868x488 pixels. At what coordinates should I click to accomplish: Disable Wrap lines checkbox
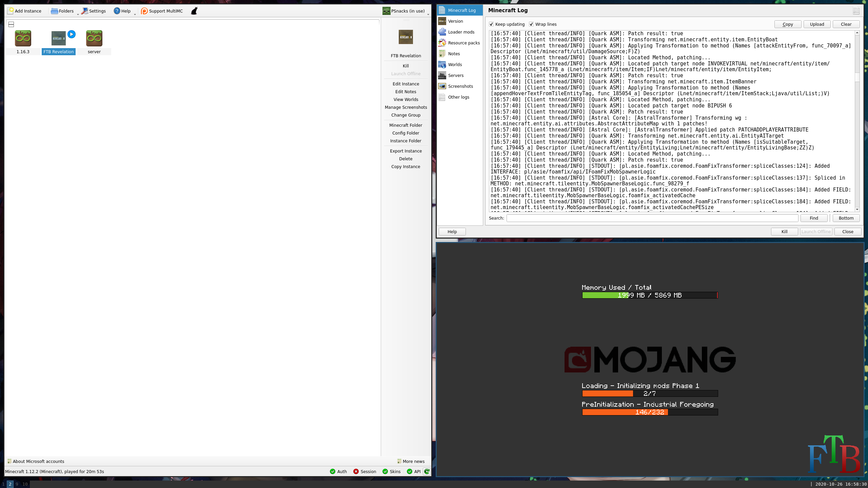point(531,24)
